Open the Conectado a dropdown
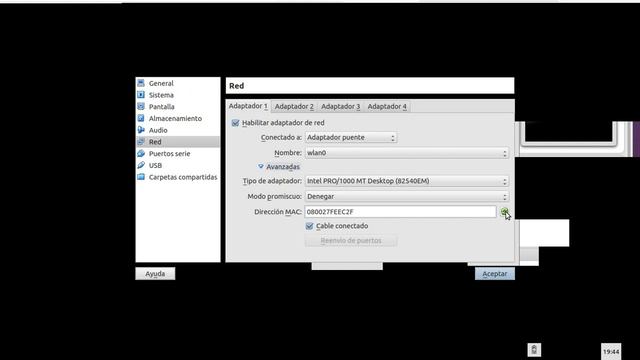Screen dimensions: 640x360 click(351, 138)
